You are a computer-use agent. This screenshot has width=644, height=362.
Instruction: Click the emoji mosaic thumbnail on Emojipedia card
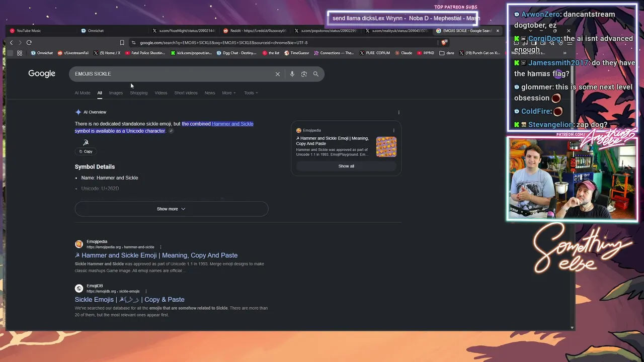pyautogui.click(x=386, y=147)
